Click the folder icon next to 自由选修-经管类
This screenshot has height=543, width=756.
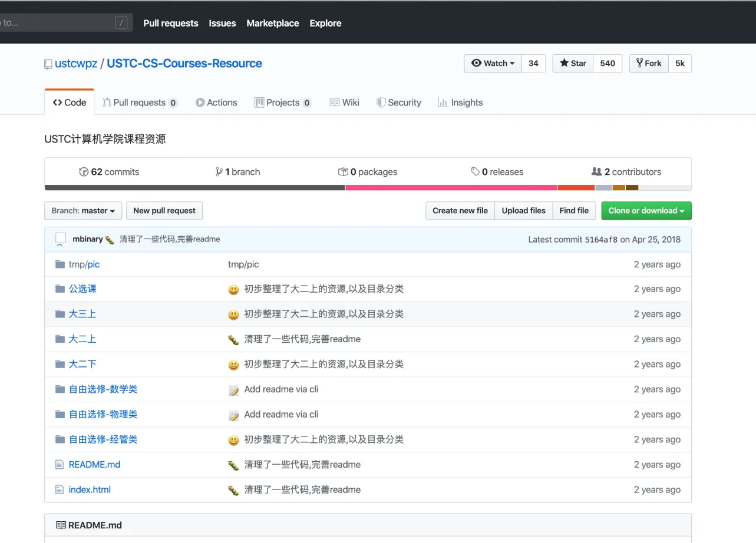(60, 439)
